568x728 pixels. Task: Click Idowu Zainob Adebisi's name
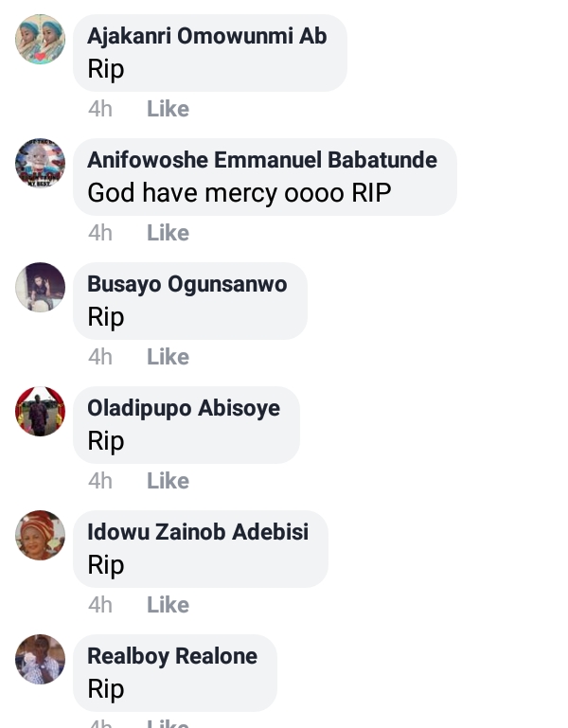point(198,532)
